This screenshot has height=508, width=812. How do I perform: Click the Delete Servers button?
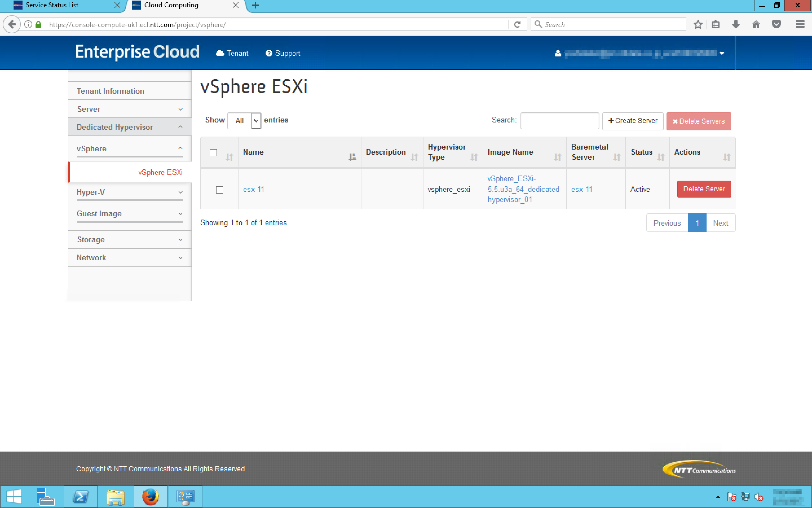coord(699,121)
